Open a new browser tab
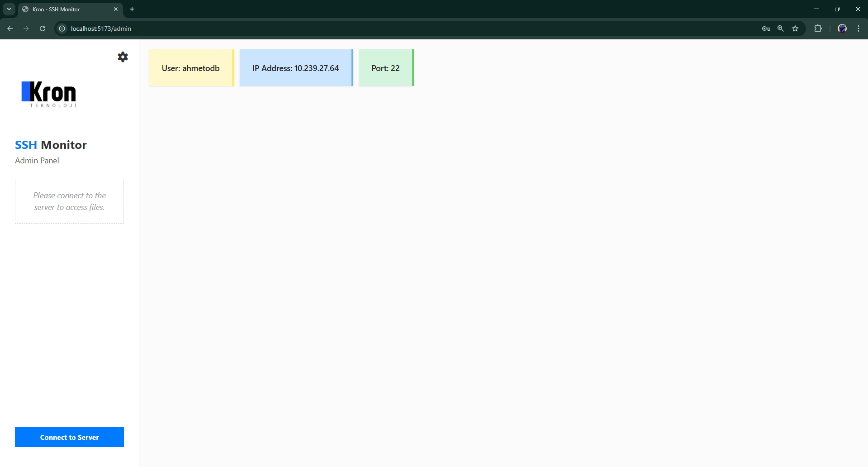This screenshot has width=868, height=467. pyautogui.click(x=132, y=9)
